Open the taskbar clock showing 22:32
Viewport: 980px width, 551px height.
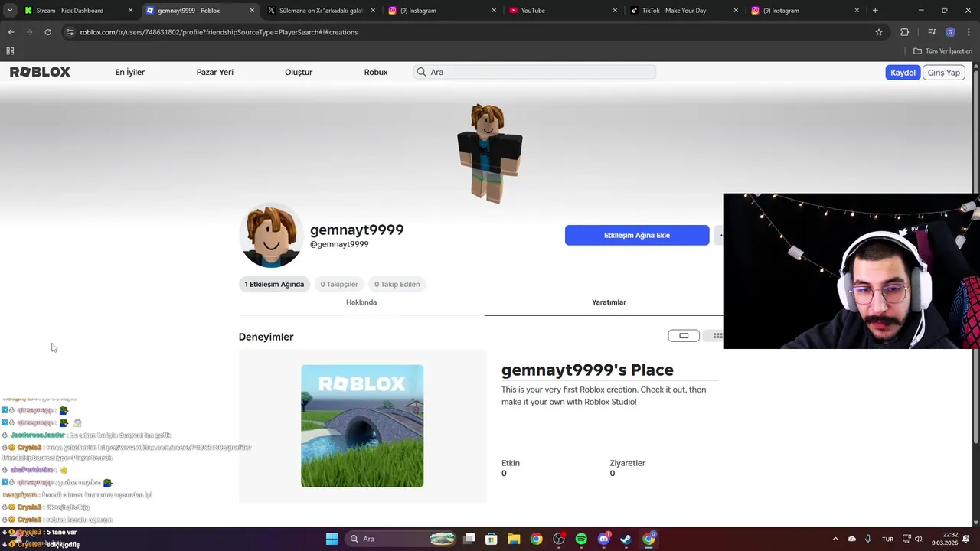coord(945,539)
